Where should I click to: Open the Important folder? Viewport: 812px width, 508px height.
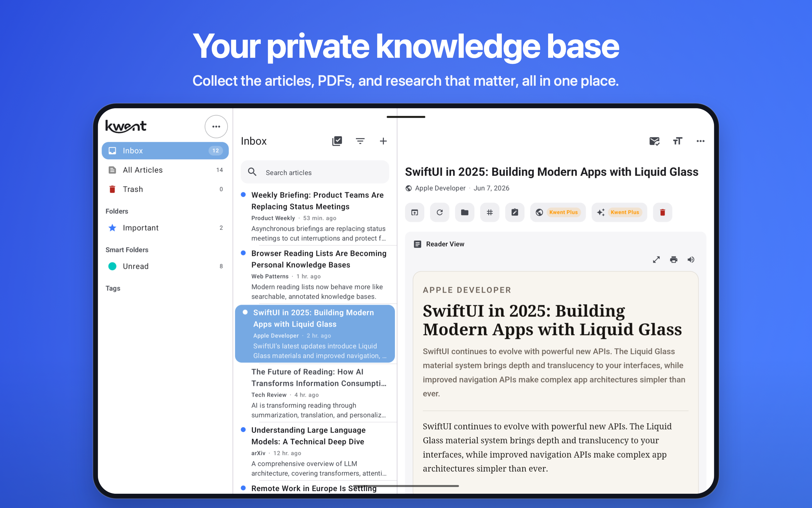click(x=165, y=228)
